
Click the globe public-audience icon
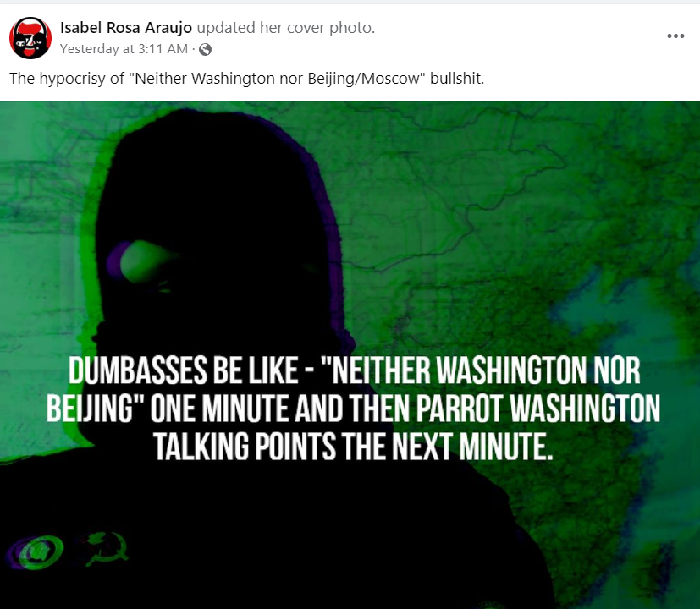[x=206, y=49]
